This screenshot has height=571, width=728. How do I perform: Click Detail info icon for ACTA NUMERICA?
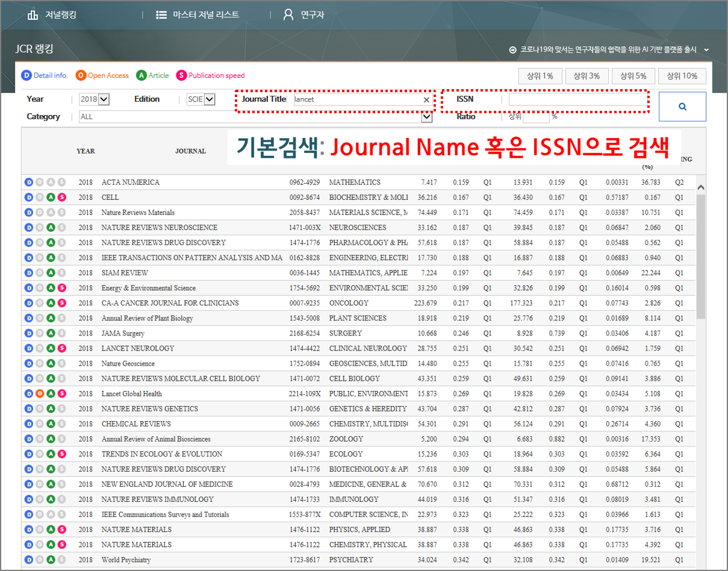(x=28, y=183)
